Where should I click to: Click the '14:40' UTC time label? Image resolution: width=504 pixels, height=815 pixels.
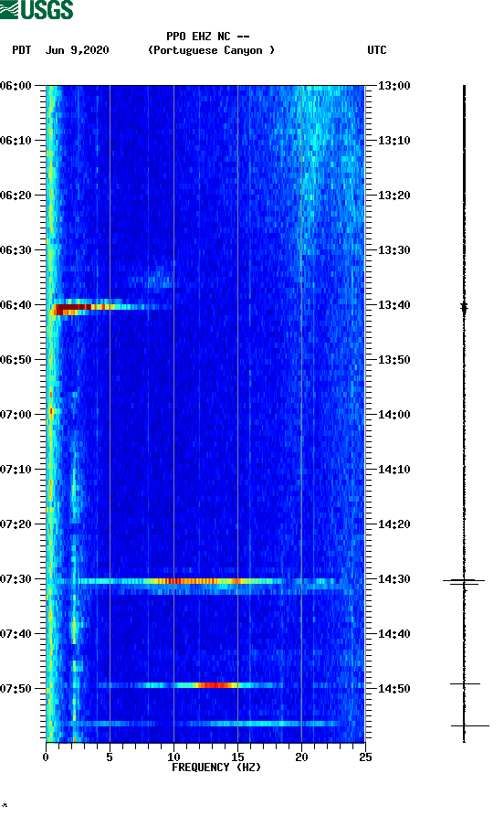pyautogui.click(x=394, y=634)
